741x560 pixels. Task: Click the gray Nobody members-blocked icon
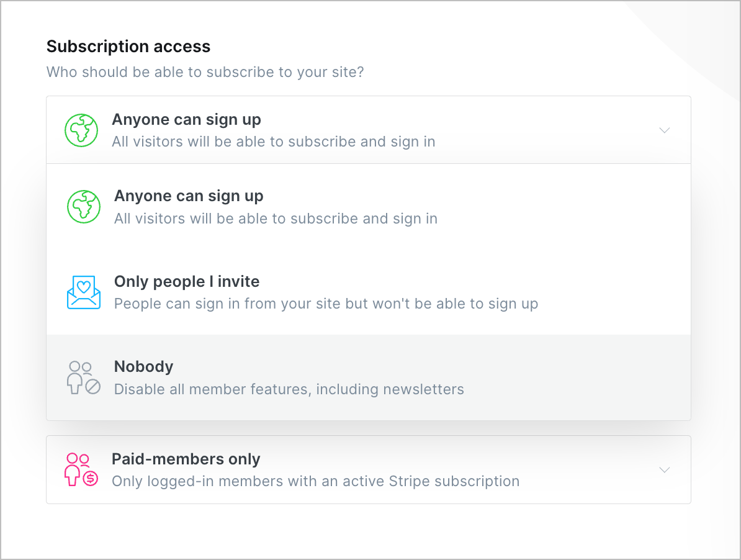coord(84,377)
